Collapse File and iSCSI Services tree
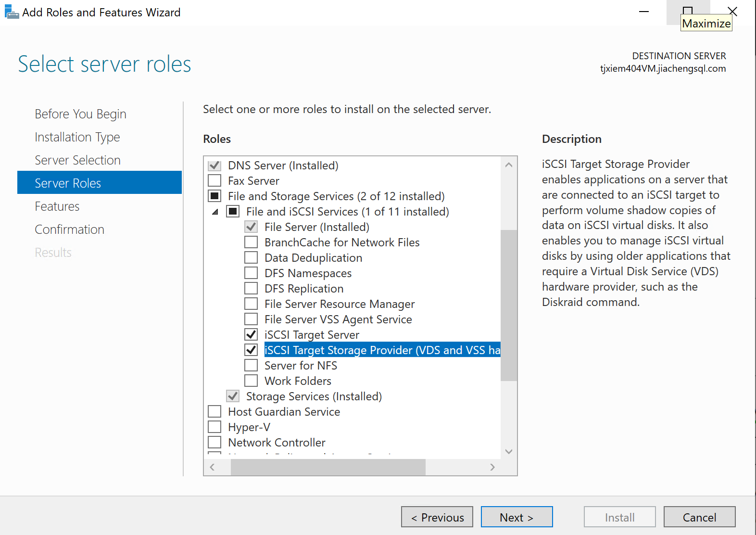Image resolution: width=756 pixels, height=535 pixels. coord(215,212)
